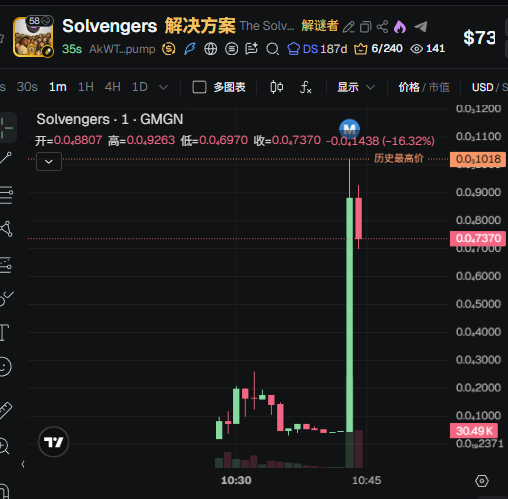Click the magnet tool at sidebar bottom
The height and width of the screenshot is (499, 508).
click(x=5, y=491)
